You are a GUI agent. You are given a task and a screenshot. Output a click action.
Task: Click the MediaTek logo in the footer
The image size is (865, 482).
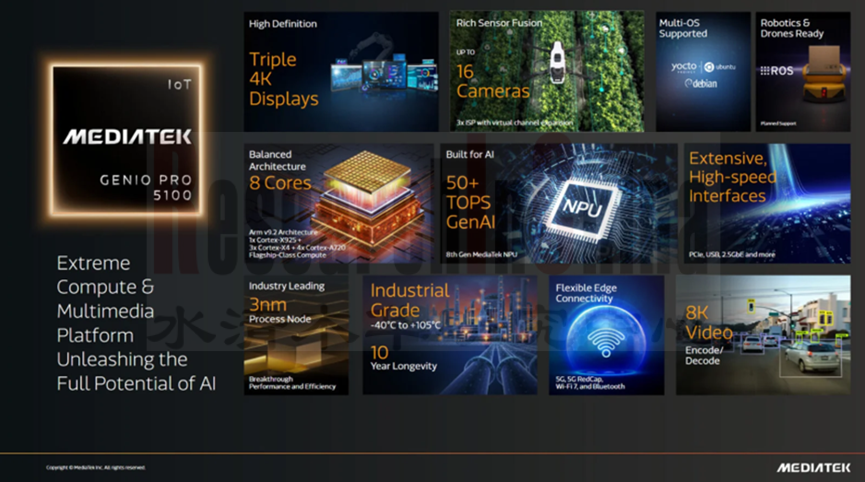814,468
